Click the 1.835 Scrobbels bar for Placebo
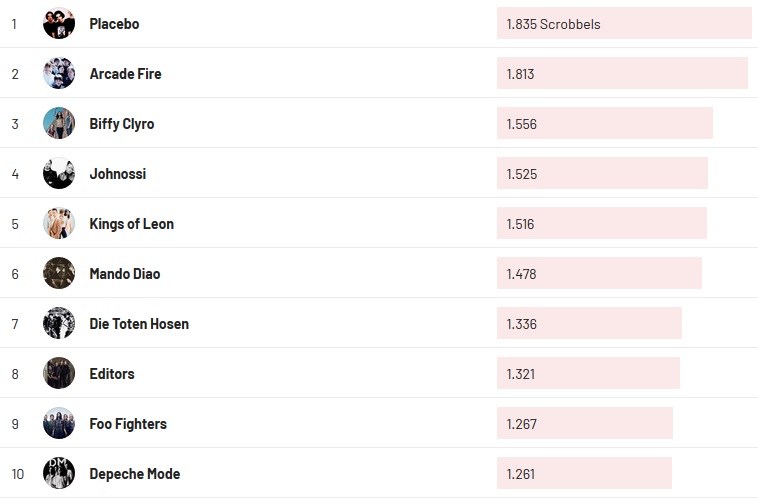The image size is (758, 498). pos(623,24)
